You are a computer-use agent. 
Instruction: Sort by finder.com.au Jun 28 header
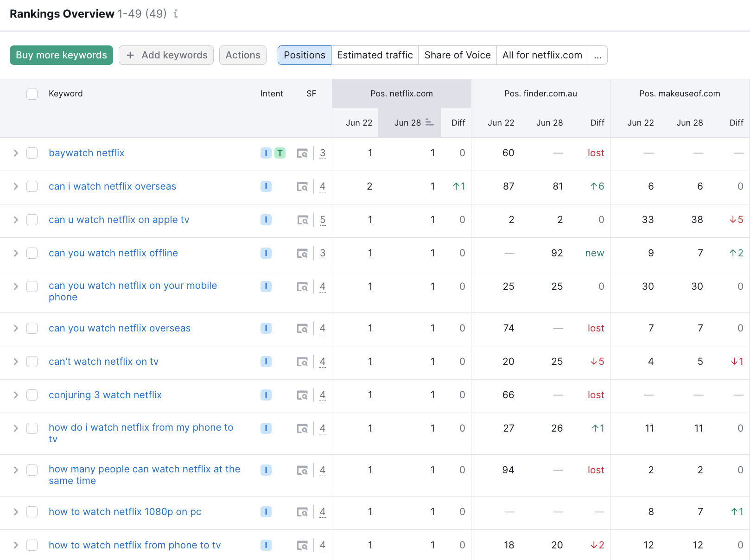click(550, 123)
